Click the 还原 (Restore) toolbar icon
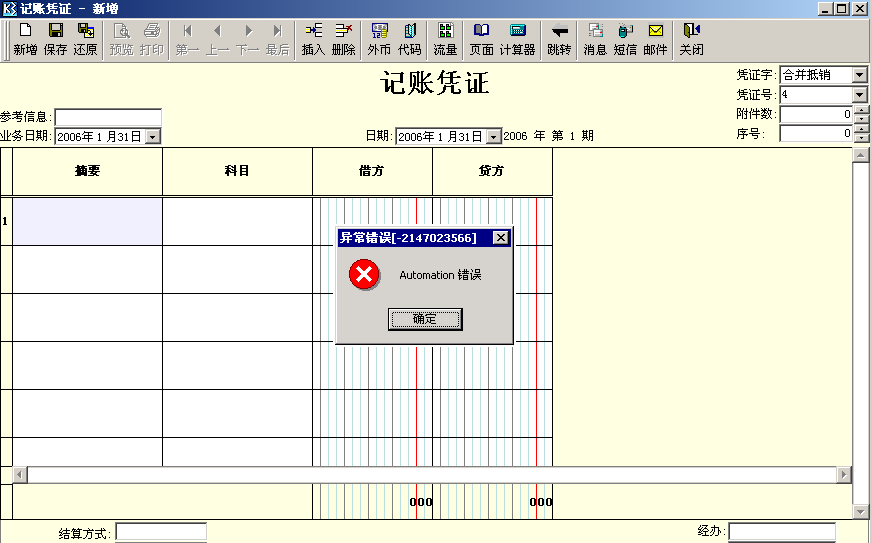The width and height of the screenshot is (872, 543). click(x=86, y=38)
